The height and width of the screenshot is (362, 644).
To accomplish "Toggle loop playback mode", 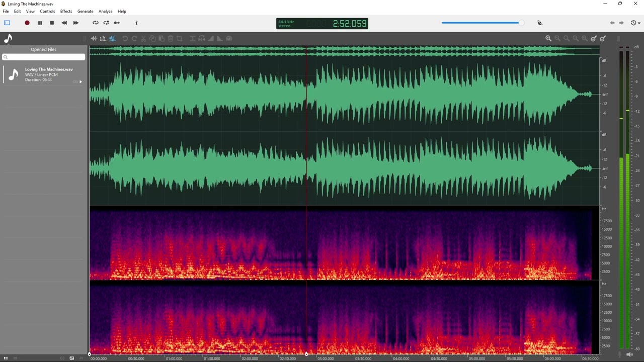I will 95,23.
